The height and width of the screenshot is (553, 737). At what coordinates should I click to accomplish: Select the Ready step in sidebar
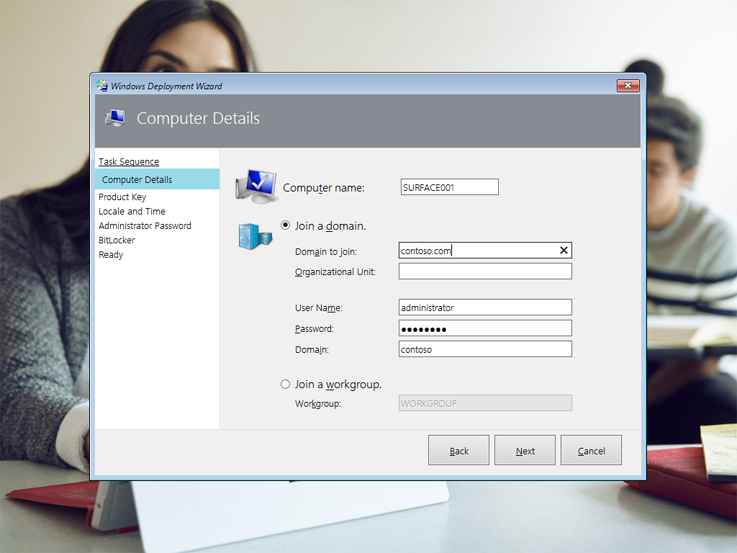click(x=111, y=255)
